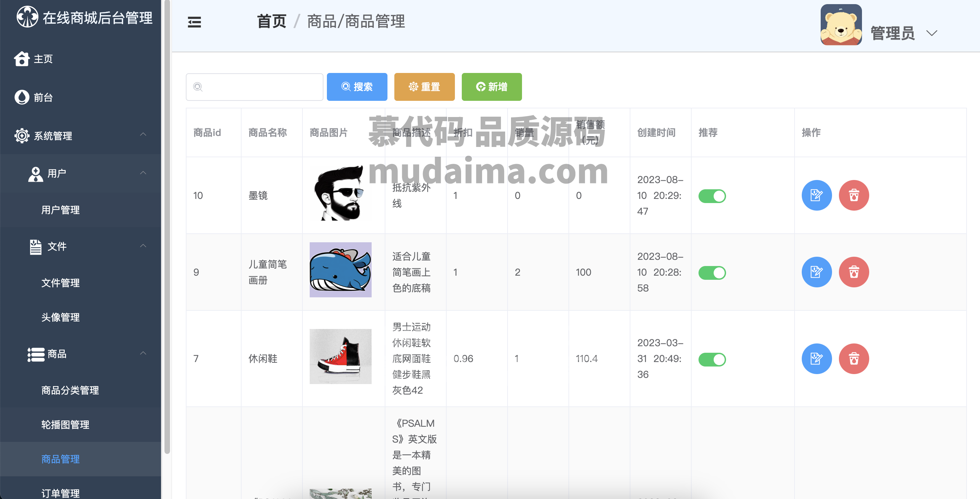Image resolution: width=980 pixels, height=499 pixels.
Task: Click the document icon beside 文件
Action: pyautogui.click(x=35, y=246)
